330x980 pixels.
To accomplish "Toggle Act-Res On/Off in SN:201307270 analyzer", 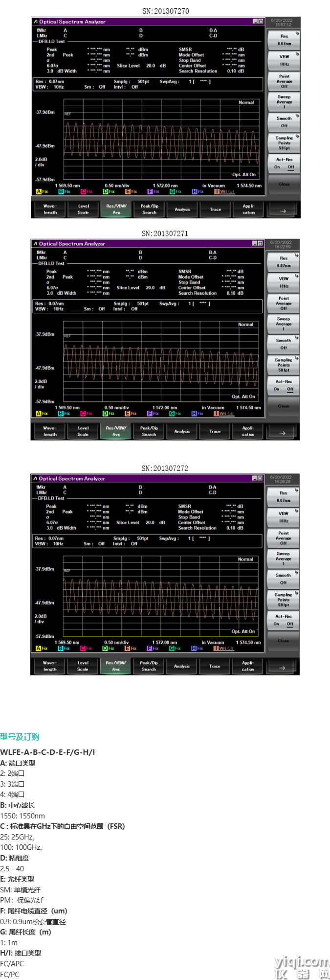I will 284,163.
